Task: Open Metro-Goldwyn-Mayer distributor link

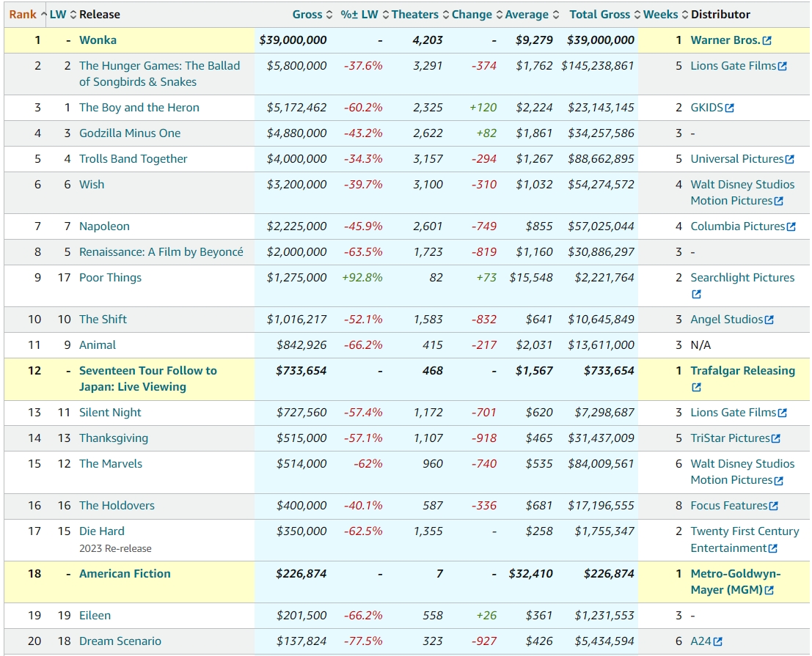Action: pos(736,582)
